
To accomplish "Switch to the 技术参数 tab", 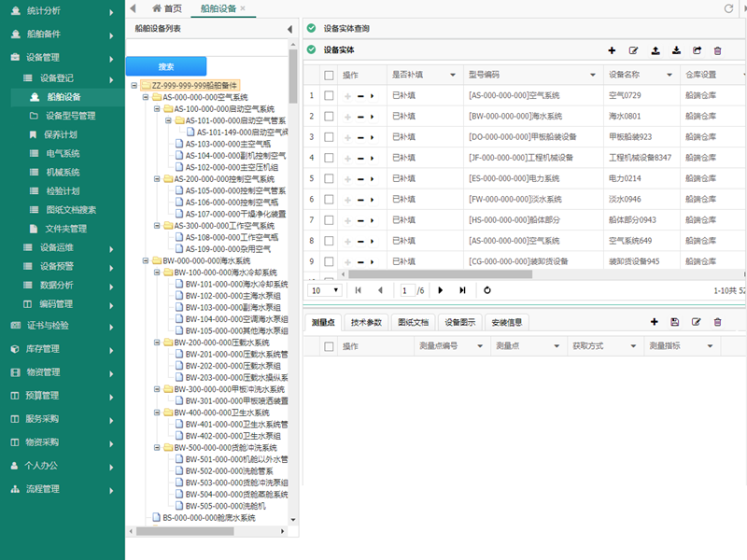I will coord(366,322).
